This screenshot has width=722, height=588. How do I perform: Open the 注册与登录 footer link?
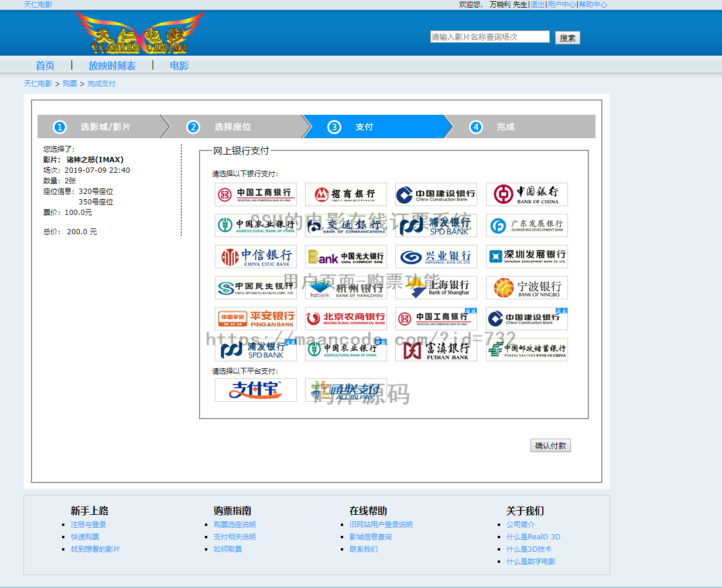pyautogui.click(x=88, y=525)
